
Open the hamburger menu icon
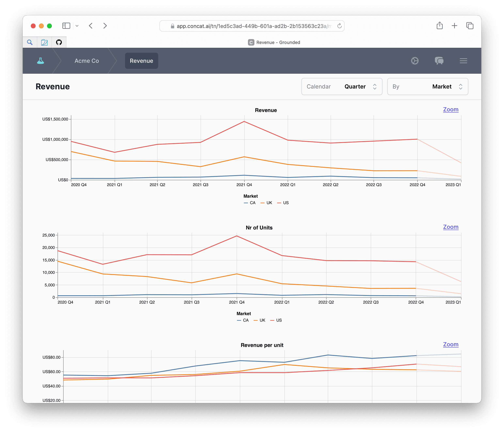[x=463, y=61]
